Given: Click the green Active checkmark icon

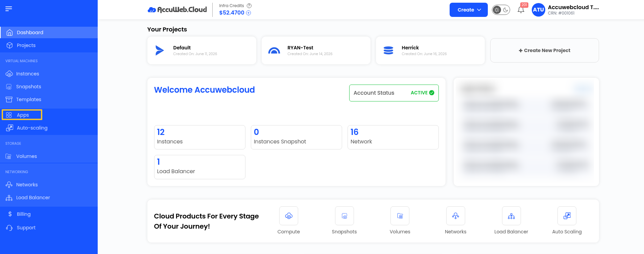Looking at the screenshot, I should 432,93.
